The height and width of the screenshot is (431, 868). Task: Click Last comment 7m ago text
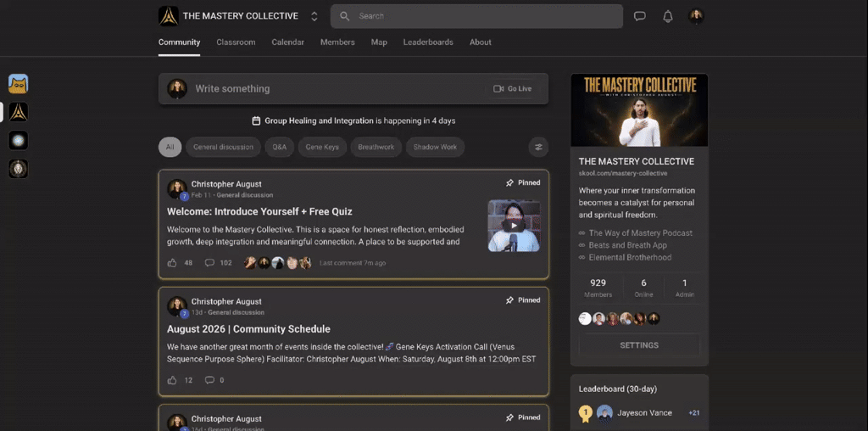tap(353, 263)
